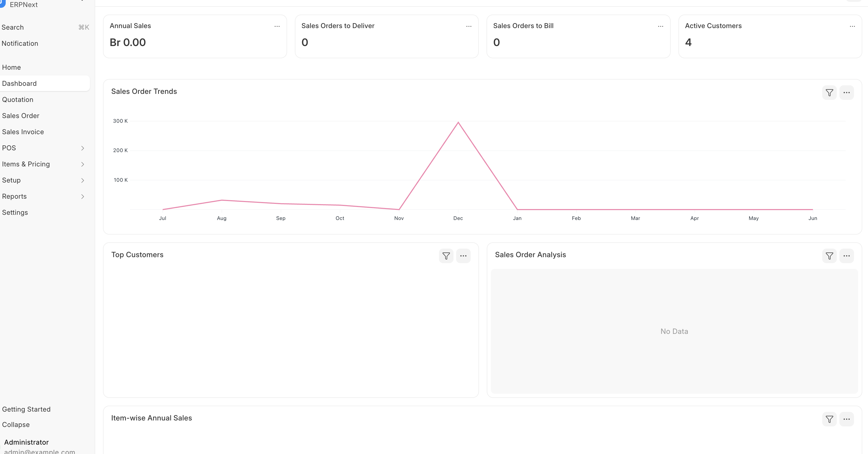Screen dimensions: 868x454
Task: Open Sales Order Analysis options menu
Action: pos(846,256)
